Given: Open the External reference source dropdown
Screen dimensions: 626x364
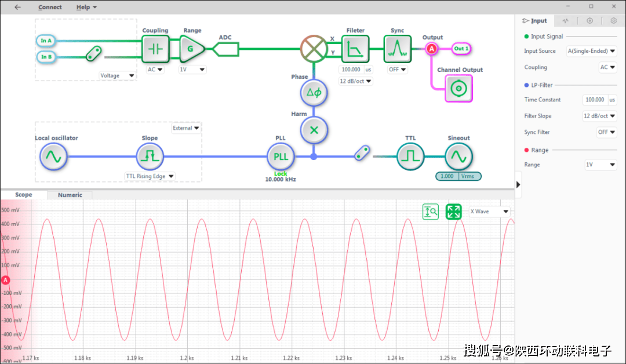Looking at the screenshot, I should click(x=186, y=128).
